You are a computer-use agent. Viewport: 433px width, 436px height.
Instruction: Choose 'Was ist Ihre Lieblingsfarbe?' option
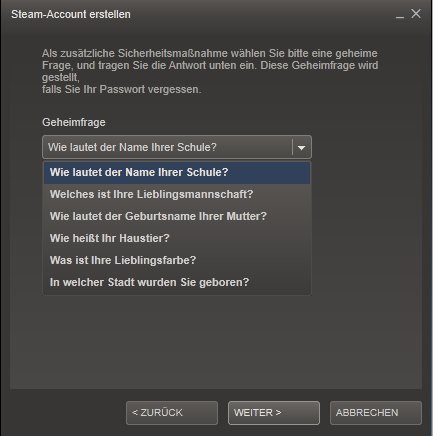[177, 260]
